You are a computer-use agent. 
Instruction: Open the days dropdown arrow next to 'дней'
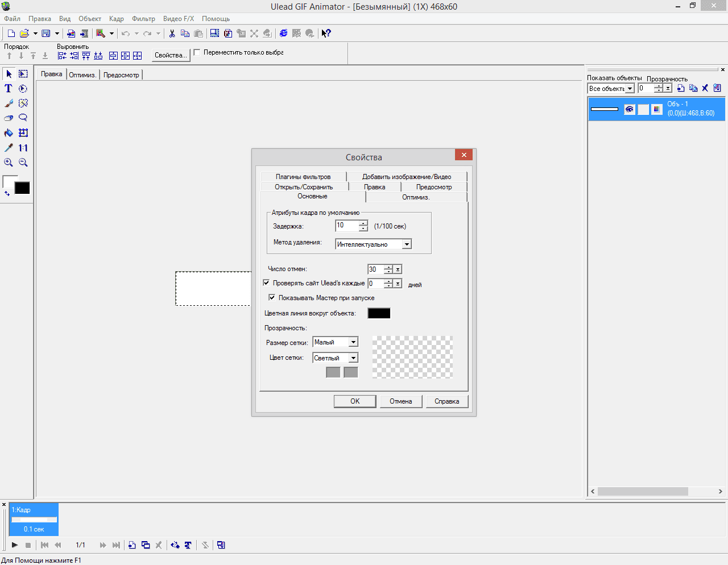coord(398,284)
